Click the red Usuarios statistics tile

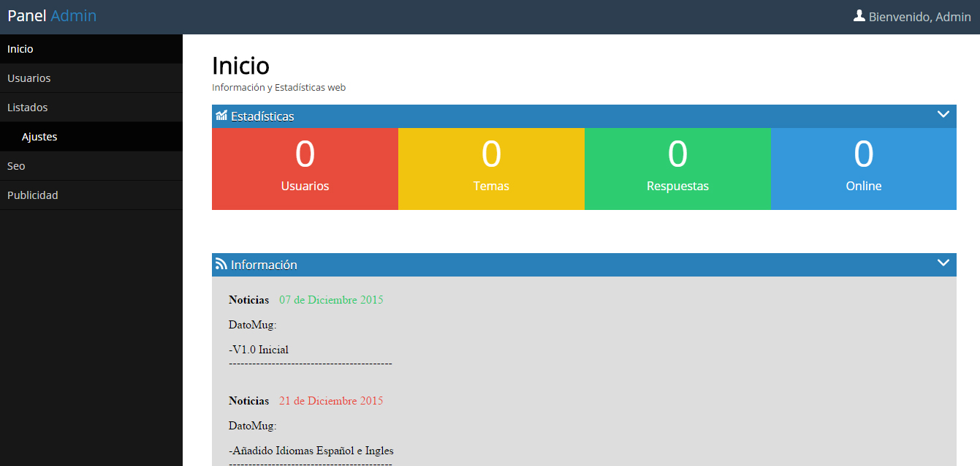pos(305,169)
